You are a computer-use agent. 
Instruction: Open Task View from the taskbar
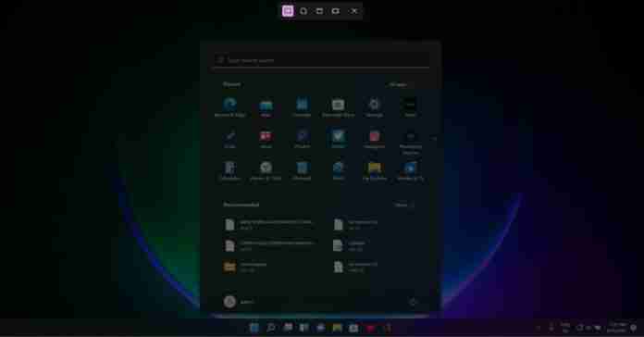[x=288, y=328]
